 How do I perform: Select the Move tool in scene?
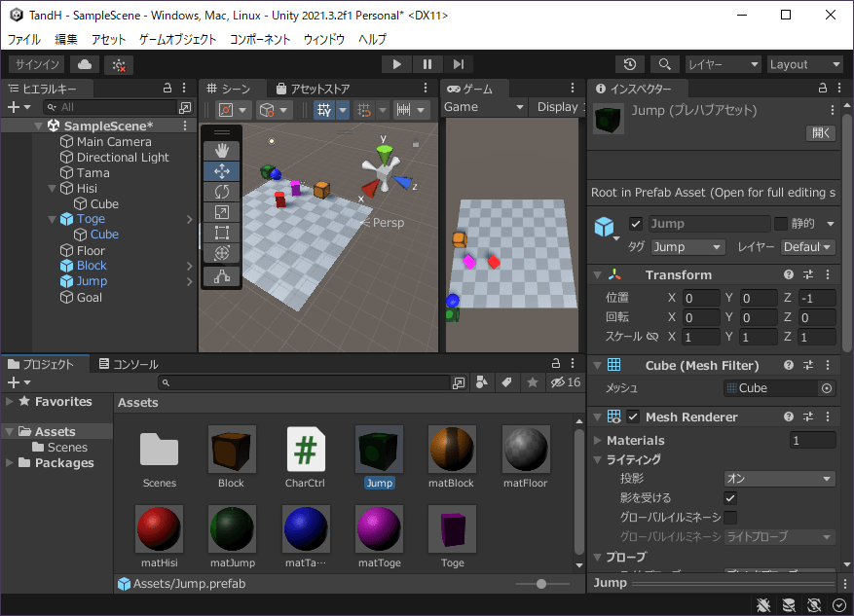tap(222, 171)
